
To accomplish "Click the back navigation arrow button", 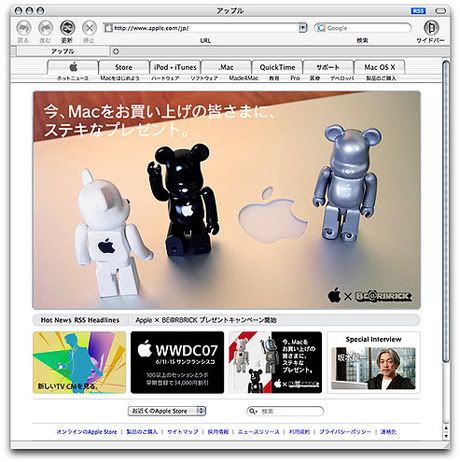I will tap(23, 28).
